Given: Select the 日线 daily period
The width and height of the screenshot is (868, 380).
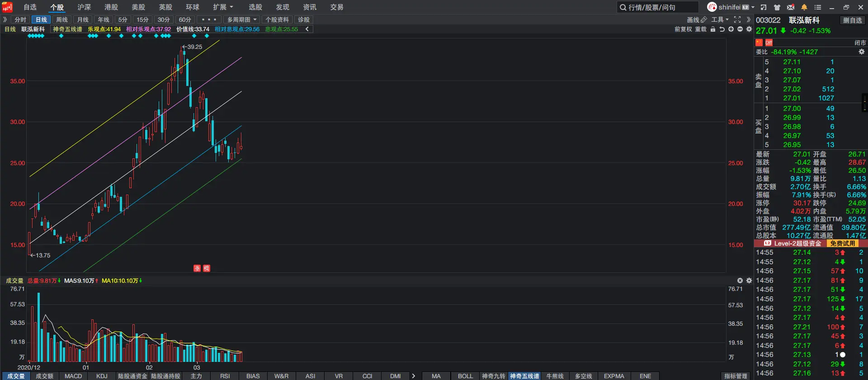Looking at the screenshot, I should 41,20.
